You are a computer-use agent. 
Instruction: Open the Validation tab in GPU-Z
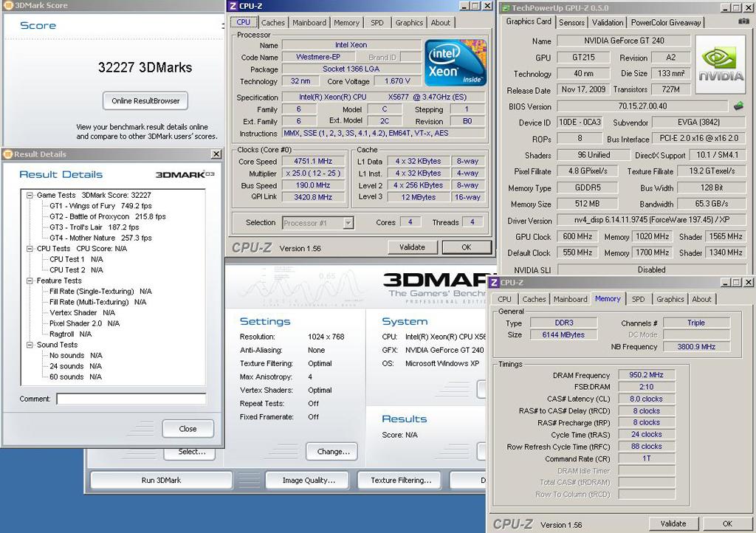tap(608, 22)
